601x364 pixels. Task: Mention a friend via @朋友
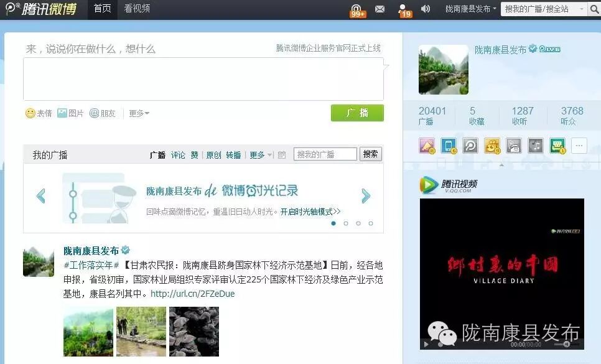[102, 113]
